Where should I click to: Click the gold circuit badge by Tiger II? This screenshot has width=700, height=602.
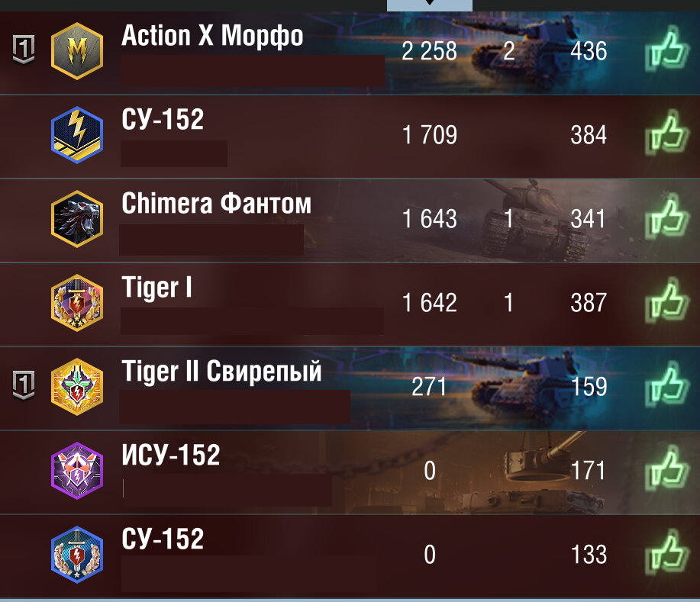[x=77, y=387]
